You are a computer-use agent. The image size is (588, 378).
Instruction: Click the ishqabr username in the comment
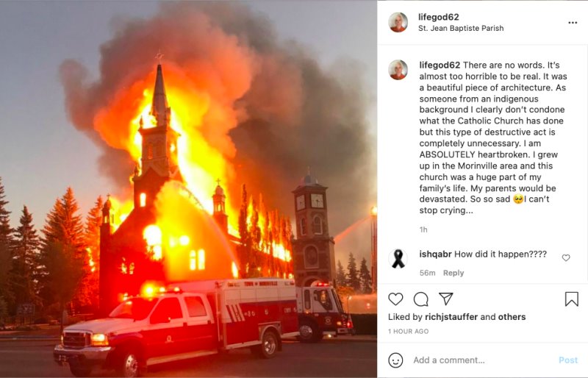tap(435, 254)
